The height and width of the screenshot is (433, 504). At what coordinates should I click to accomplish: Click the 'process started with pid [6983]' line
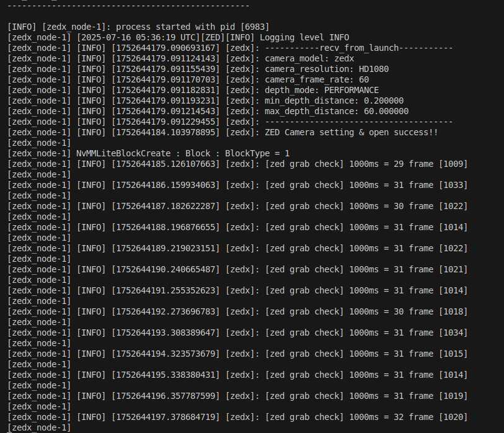[x=138, y=27]
